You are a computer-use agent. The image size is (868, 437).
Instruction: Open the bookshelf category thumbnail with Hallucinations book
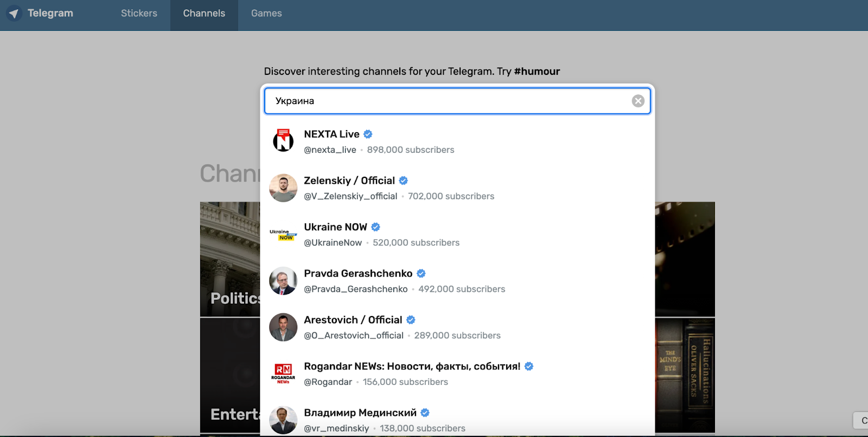tap(685, 375)
